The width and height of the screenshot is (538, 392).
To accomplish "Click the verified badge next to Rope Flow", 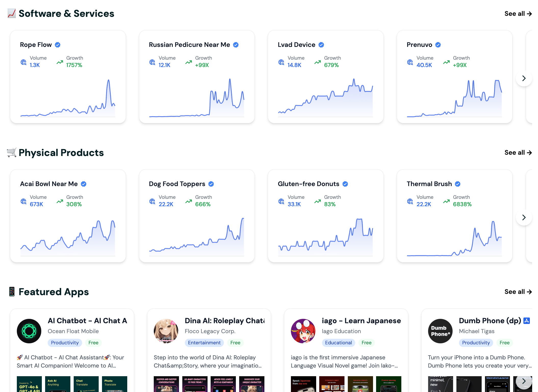I will click(58, 45).
